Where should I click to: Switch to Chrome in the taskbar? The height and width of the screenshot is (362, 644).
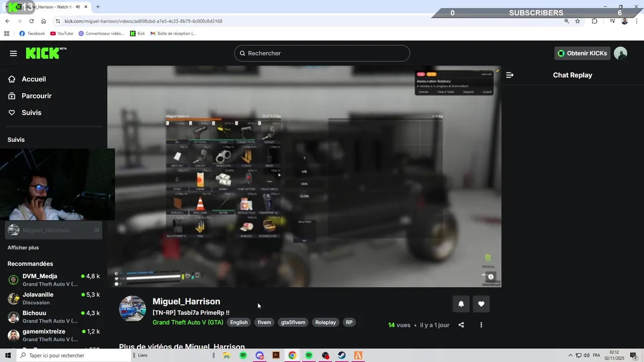[x=292, y=355]
